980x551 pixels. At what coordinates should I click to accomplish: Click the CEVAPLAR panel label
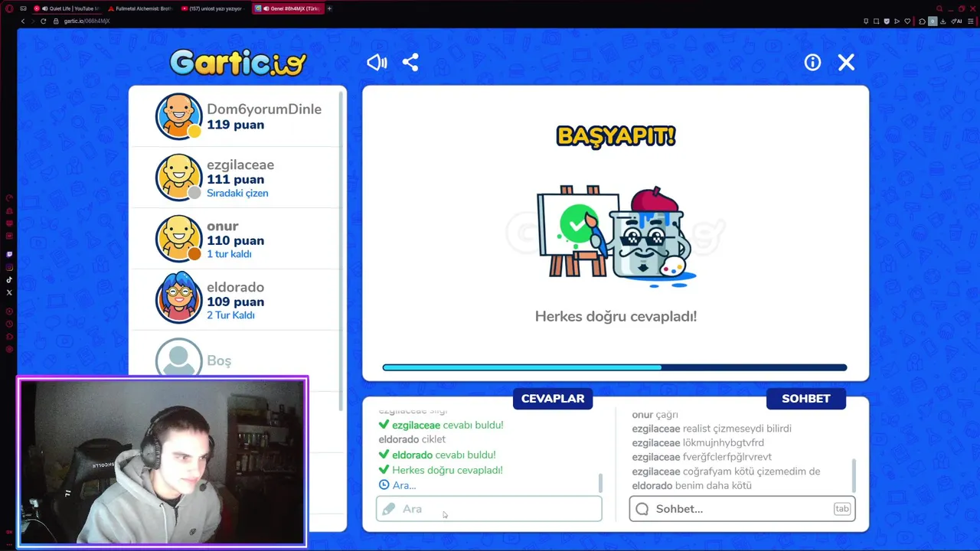point(553,399)
